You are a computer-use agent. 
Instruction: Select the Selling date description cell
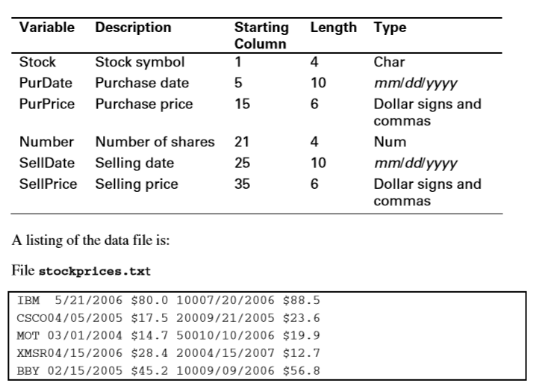134,163
